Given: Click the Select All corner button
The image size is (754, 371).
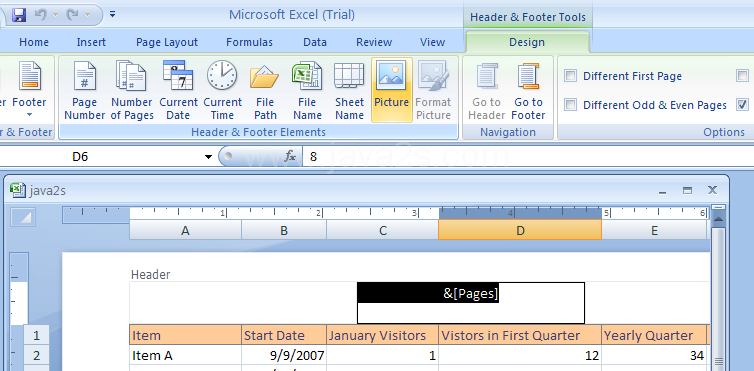Looking at the screenshot, I should 22,217.
